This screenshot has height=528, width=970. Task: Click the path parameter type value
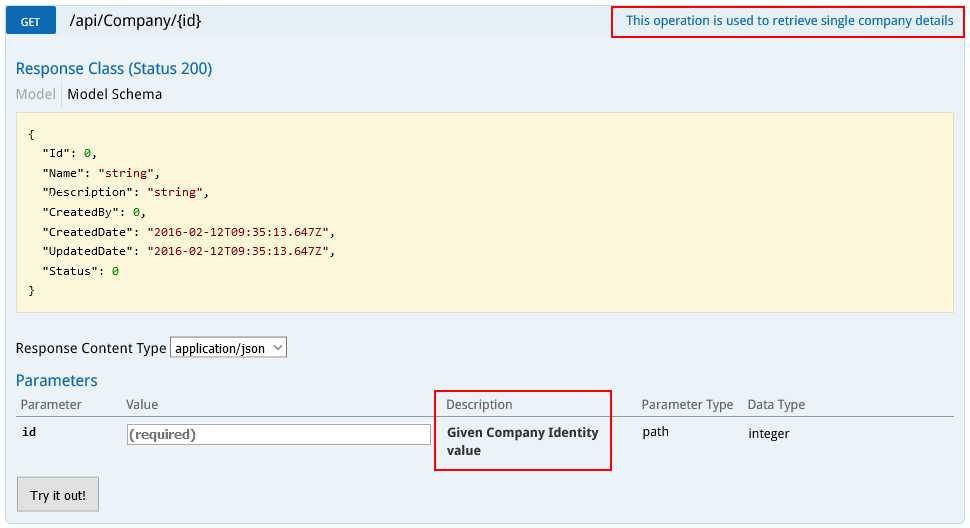pyautogui.click(x=655, y=432)
